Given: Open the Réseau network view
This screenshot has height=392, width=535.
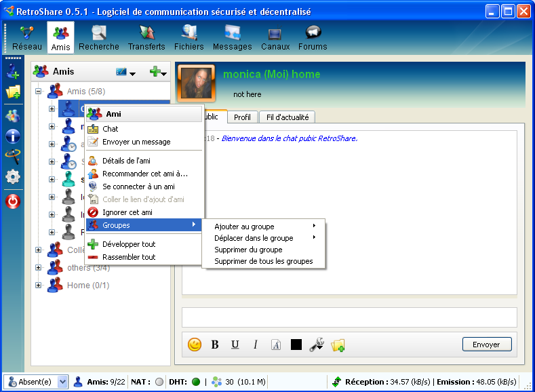Looking at the screenshot, I should point(27,38).
